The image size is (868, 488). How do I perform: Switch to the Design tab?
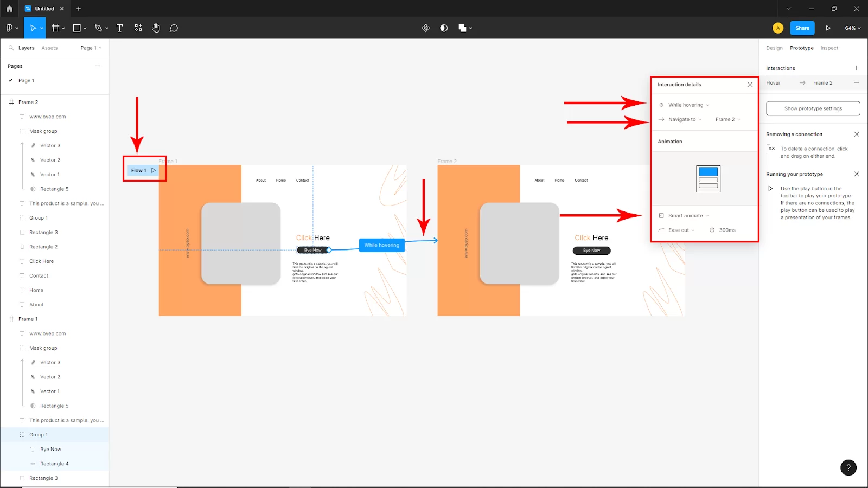(774, 48)
